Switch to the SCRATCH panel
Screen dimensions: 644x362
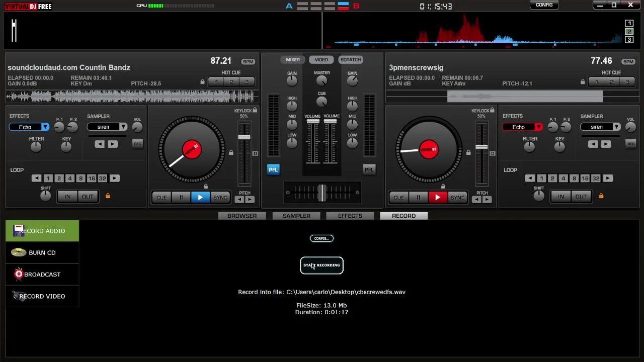coord(350,60)
